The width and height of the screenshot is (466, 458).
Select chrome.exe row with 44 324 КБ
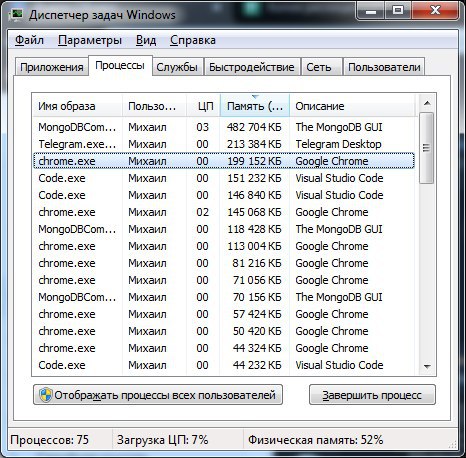click(224, 348)
